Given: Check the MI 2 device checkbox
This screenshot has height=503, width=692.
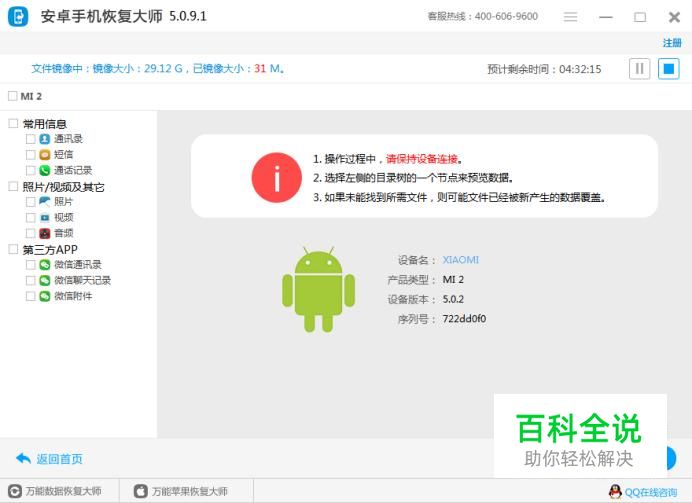Looking at the screenshot, I should pos(13,96).
